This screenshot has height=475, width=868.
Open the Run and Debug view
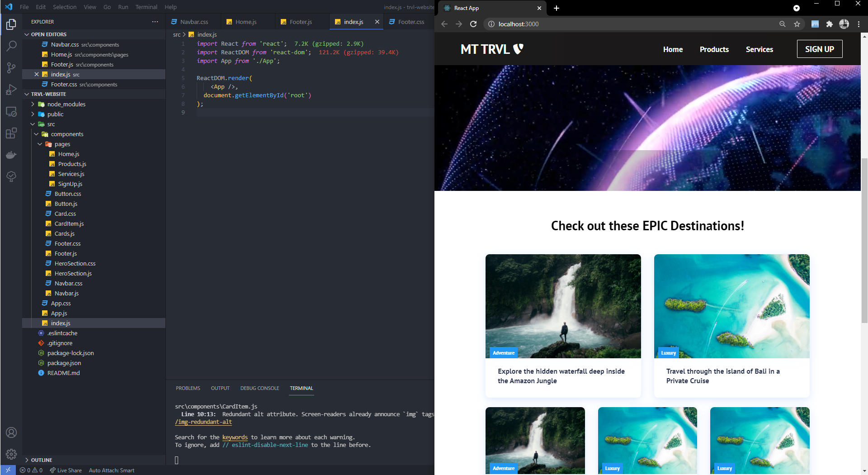(11, 90)
